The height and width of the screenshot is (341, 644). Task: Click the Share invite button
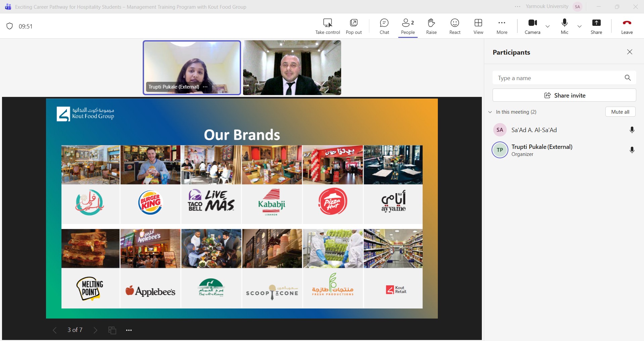[x=564, y=95]
